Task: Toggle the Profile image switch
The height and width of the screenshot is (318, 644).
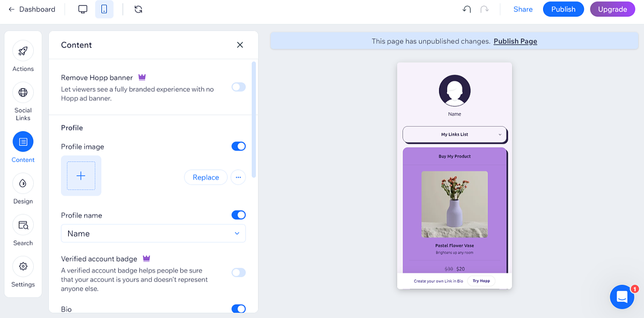Action: (238, 146)
